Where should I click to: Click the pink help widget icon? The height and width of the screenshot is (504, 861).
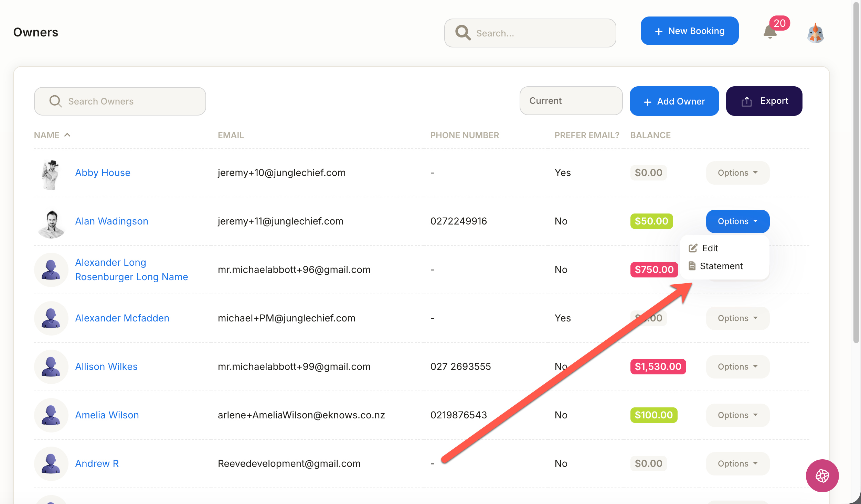[x=822, y=475]
